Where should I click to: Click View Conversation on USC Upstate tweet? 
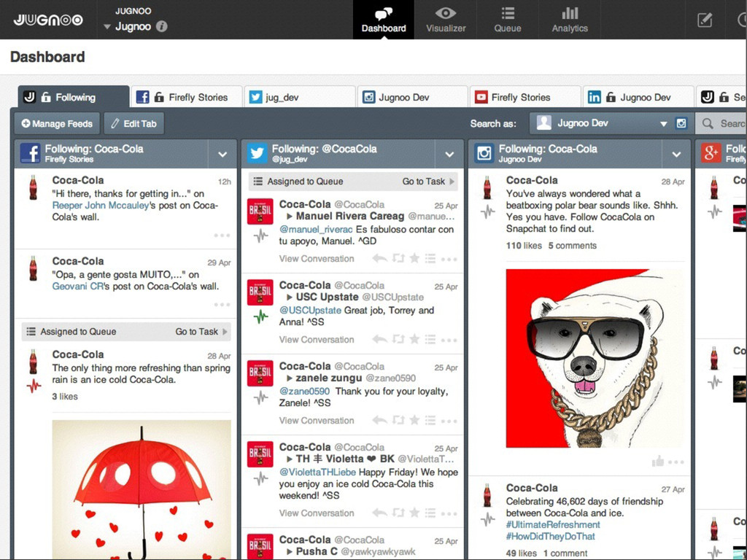coord(317,340)
